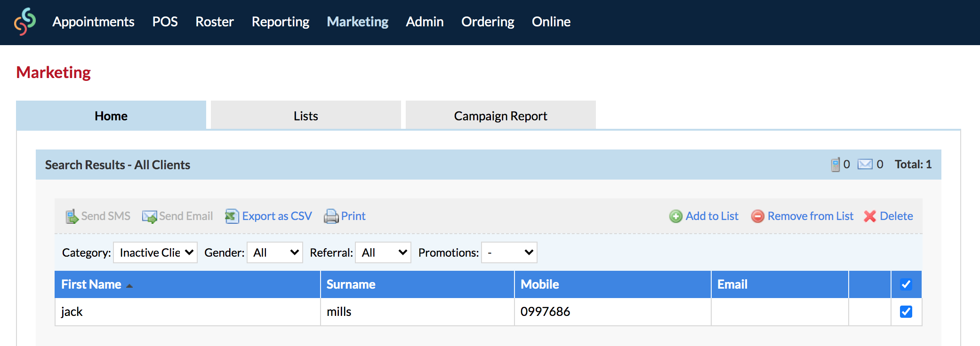Image resolution: width=980 pixels, height=346 pixels.
Task: Open the Promotions dropdown
Action: [x=509, y=252]
